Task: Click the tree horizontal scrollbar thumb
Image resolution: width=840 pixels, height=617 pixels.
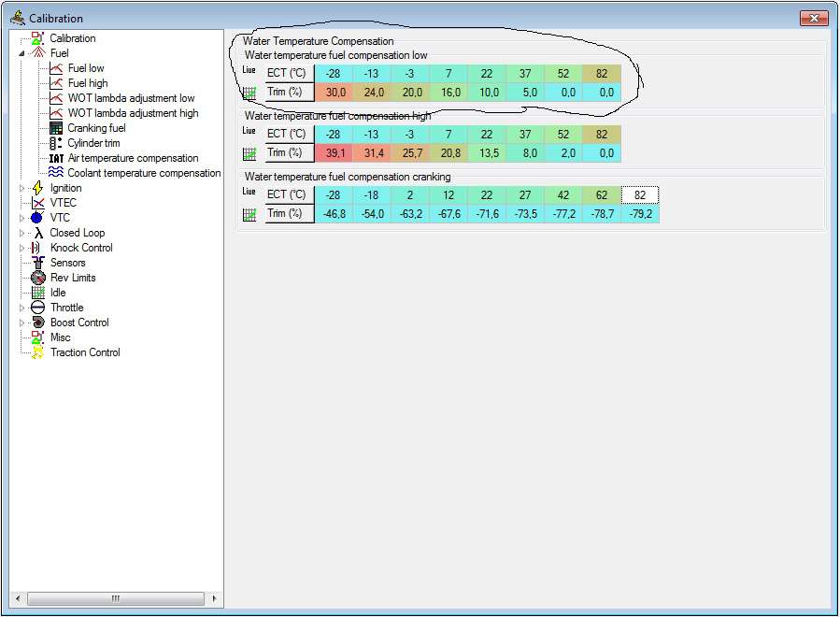Action: (116, 598)
